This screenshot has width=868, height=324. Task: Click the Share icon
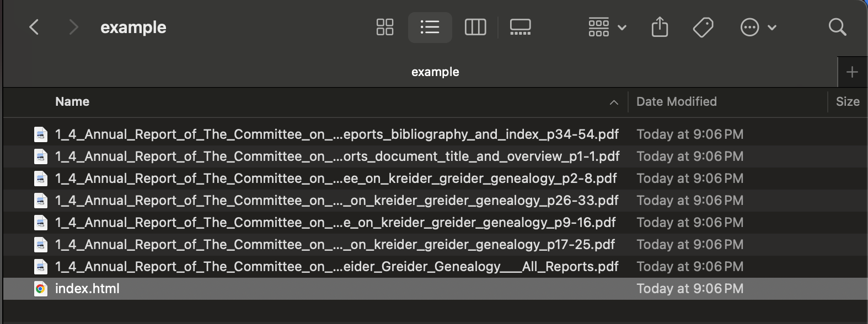pos(660,27)
